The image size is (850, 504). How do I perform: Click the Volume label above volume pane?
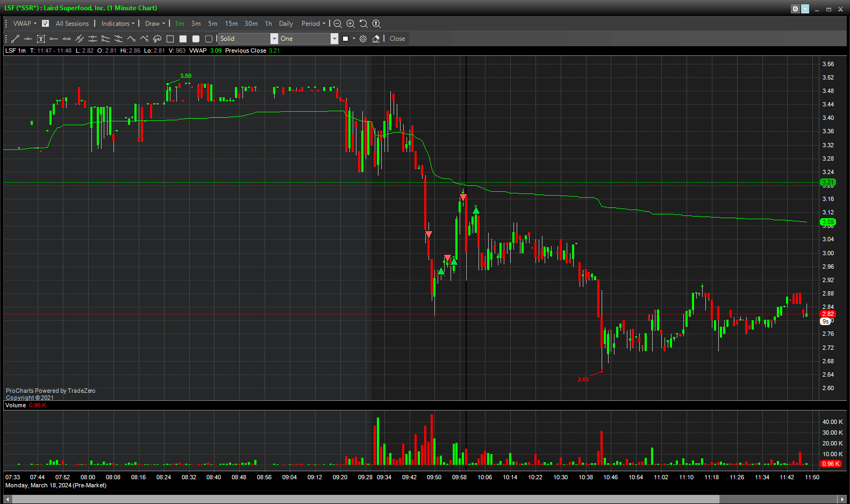tap(16, 405)
